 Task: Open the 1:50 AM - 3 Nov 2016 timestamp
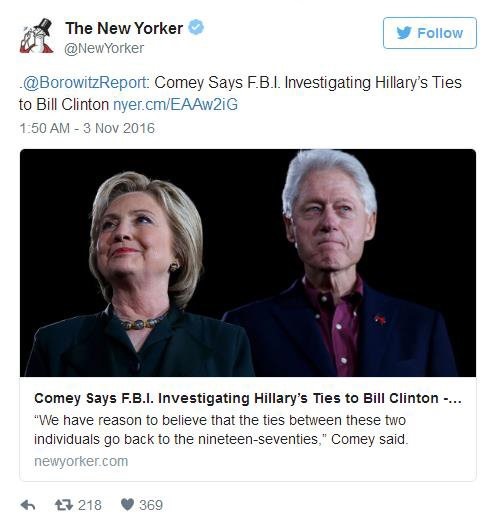(87, 128)
